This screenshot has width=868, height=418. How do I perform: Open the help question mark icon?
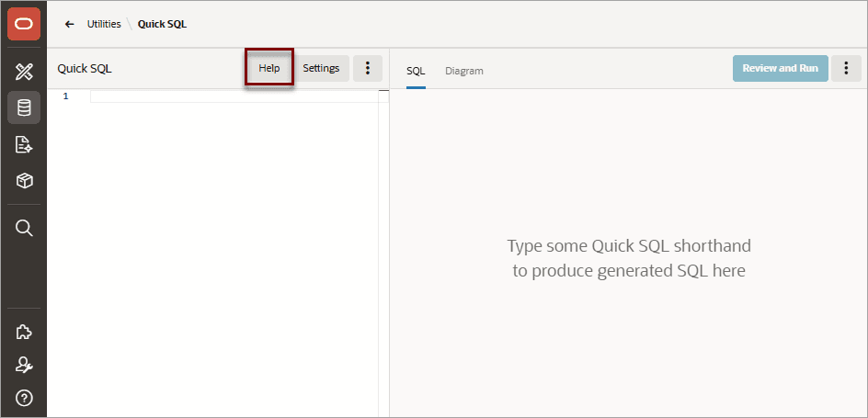click(24, 397)
